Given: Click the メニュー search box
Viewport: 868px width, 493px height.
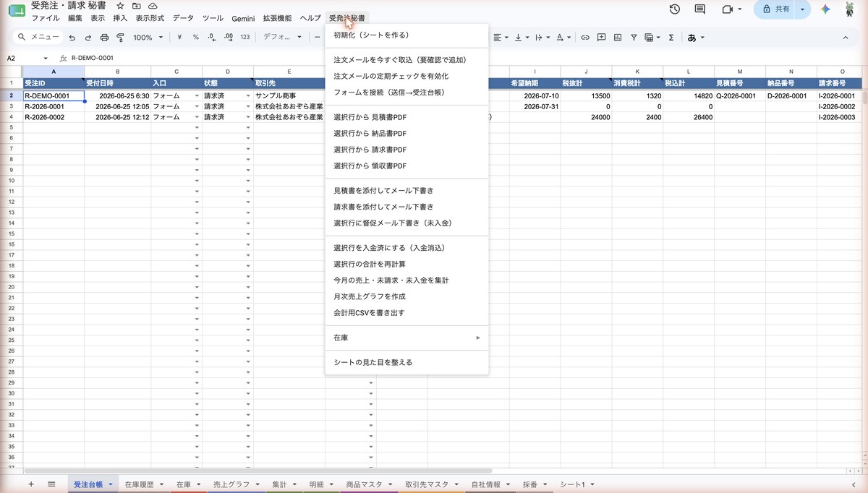Looking at the screenshot, I should click(38, 37).
